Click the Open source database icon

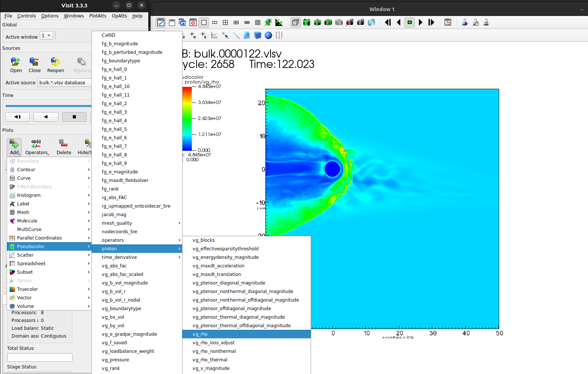click(x=16, y=62)
